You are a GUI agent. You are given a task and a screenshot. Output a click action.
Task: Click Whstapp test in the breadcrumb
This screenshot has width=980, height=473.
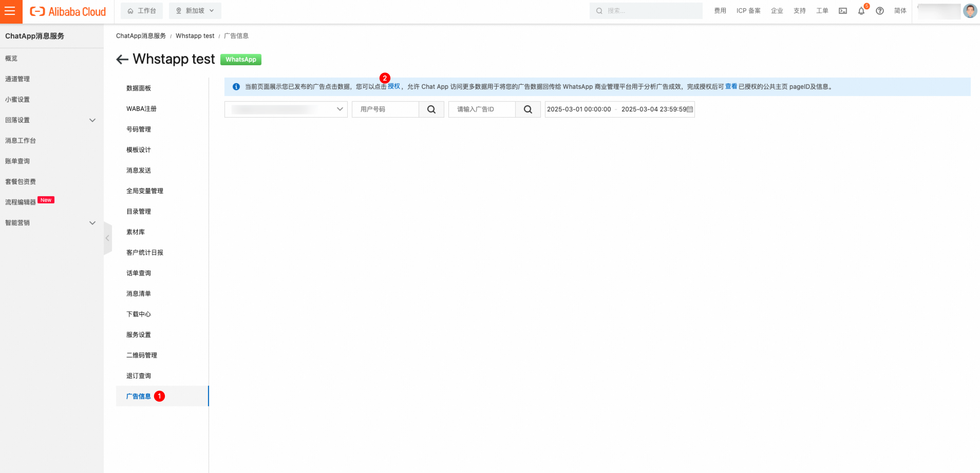(195, 36)
